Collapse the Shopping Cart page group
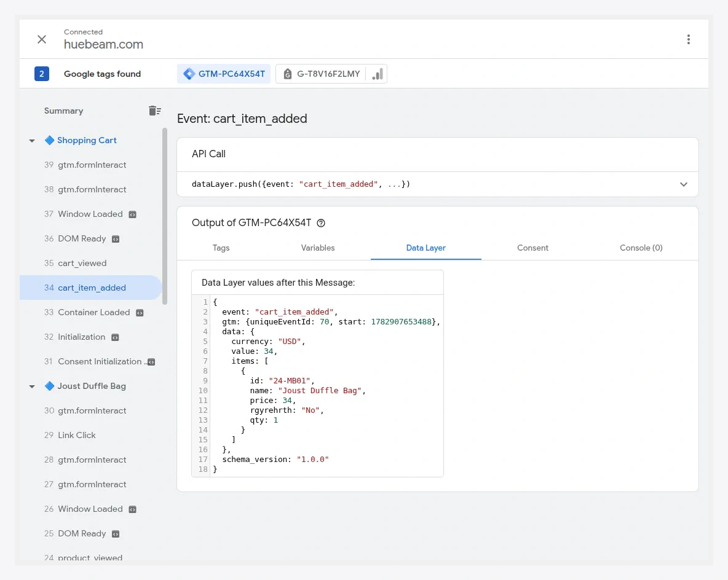The width and height of the screenshot is (728, 580). [32, 141]
